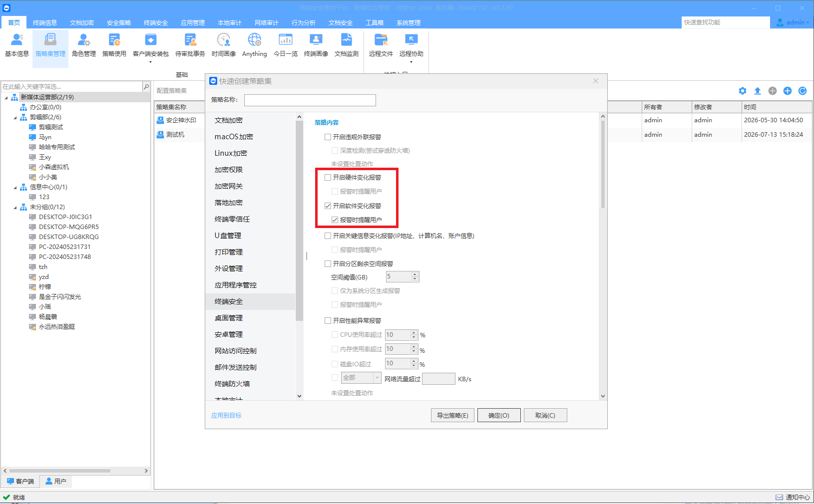
Task: Collapse 信息中心(0/1) tree node
Action: 15,187
